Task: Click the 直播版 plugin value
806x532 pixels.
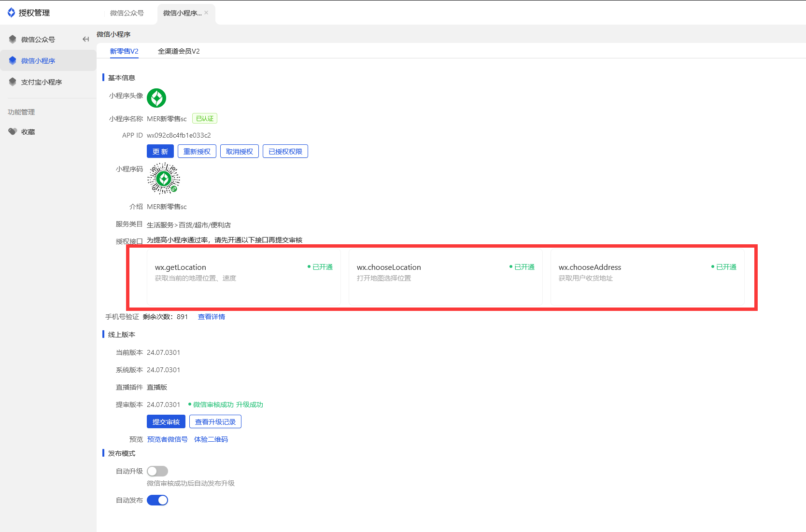Action: pos(157,387)
